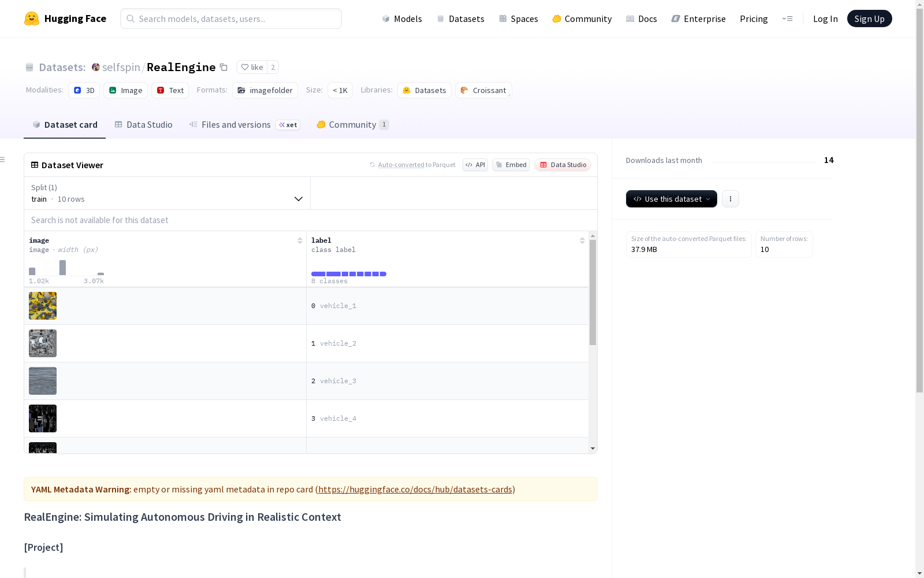Focus the search models and datasets field
924x578 pixels.
point(231,18)
